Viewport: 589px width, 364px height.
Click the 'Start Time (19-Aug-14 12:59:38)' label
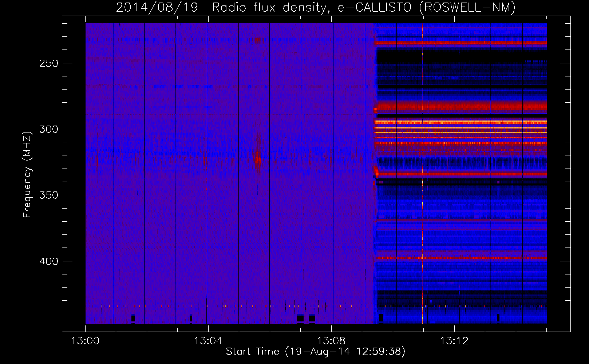316,352
